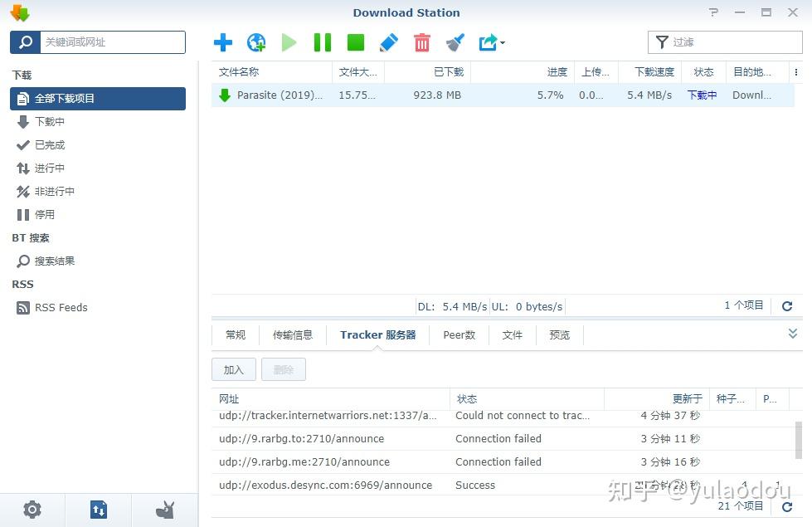Open the Peer数 tab

click(x=459, y=334)
